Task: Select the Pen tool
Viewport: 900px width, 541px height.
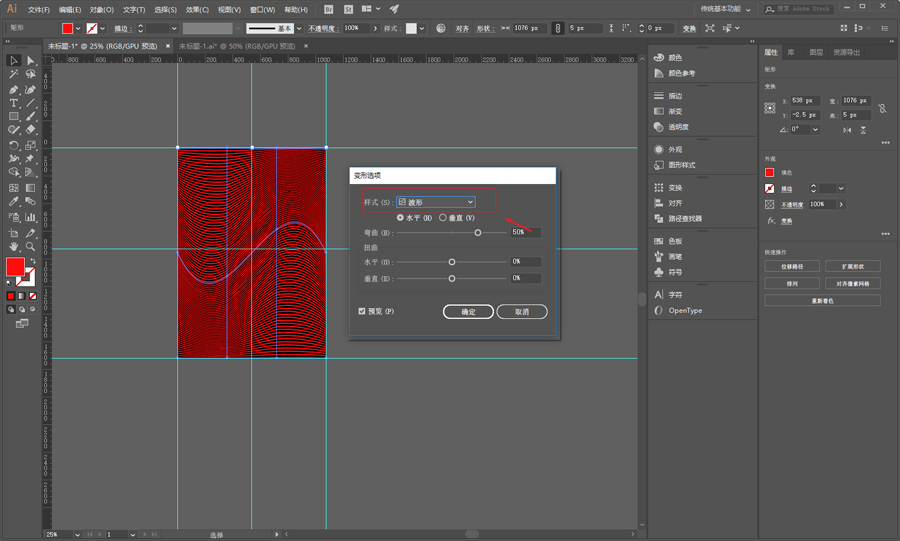Action: 14,89
